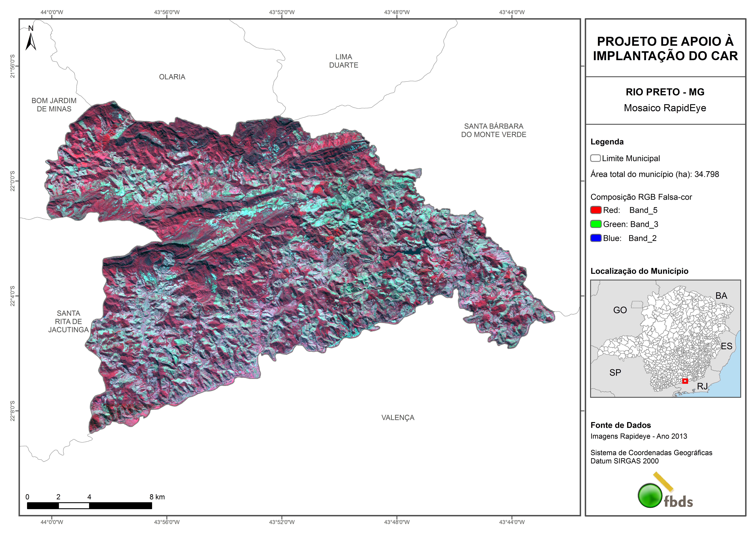Screen dimensions: 756x534
Task: Click the SANTA RITA DE JACUTINGA label
Action: pos(69,321)
